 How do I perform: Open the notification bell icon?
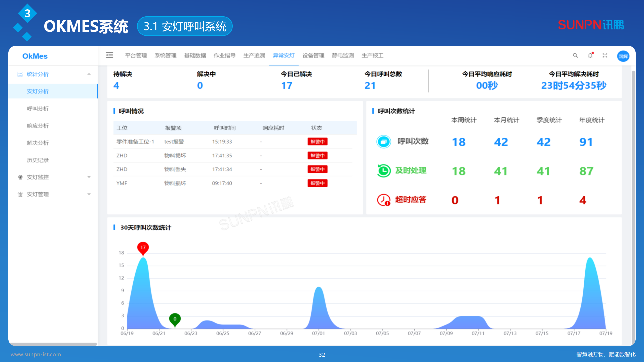[590, 56]
